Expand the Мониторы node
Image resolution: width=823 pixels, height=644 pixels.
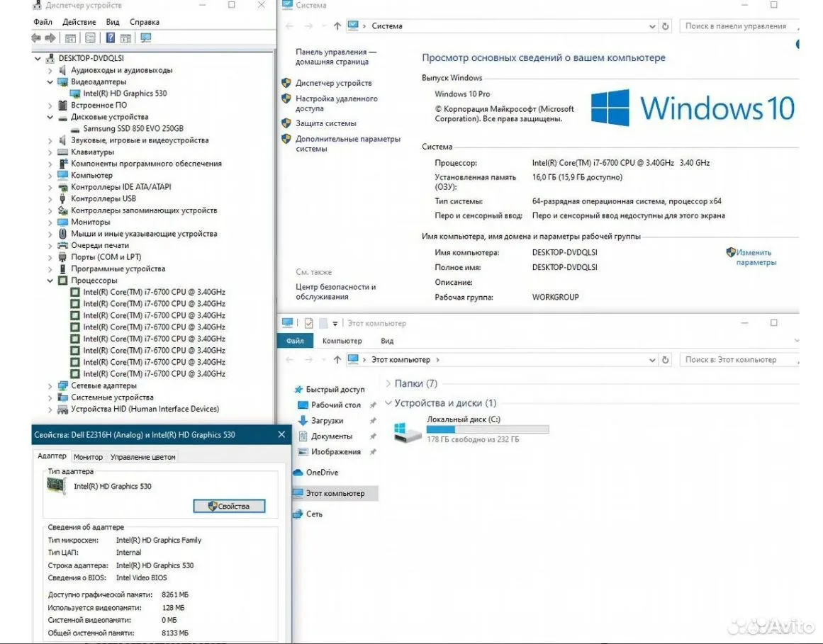coord(50,222)
